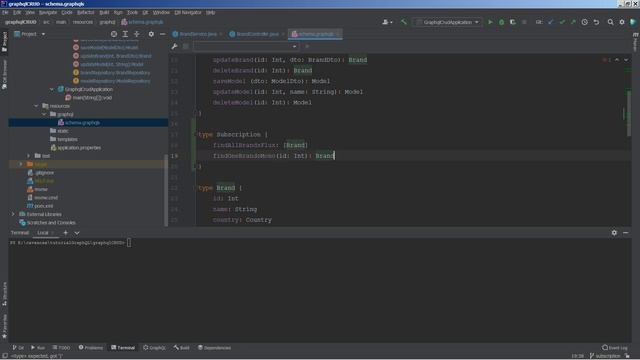Open the Project view selector dropdown
The image size is (640, 360).
[x=30, y=34]
